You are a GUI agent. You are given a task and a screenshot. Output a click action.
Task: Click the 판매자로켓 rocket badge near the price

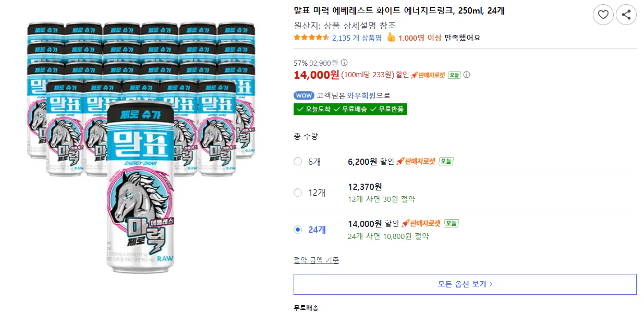429,74
